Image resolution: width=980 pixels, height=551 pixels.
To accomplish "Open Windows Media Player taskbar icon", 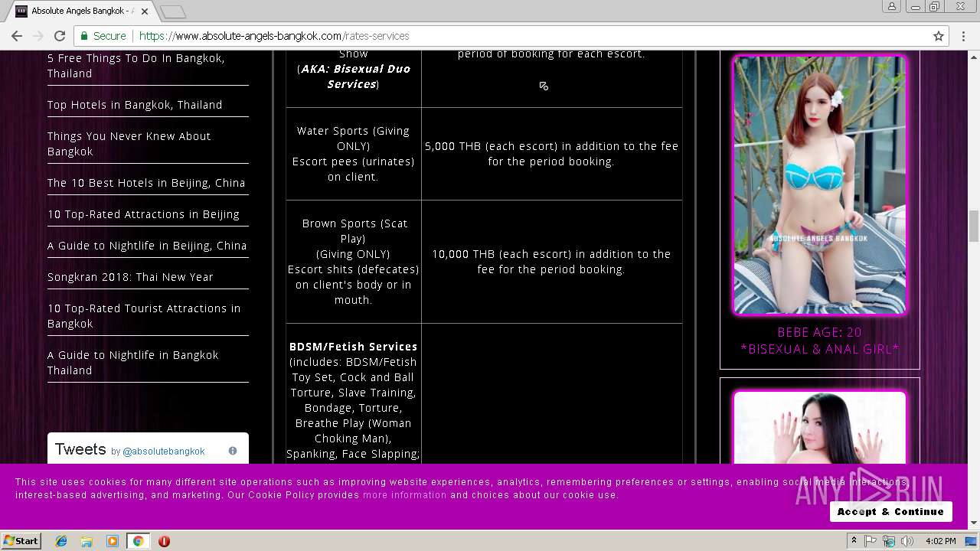I will (113, 541).
